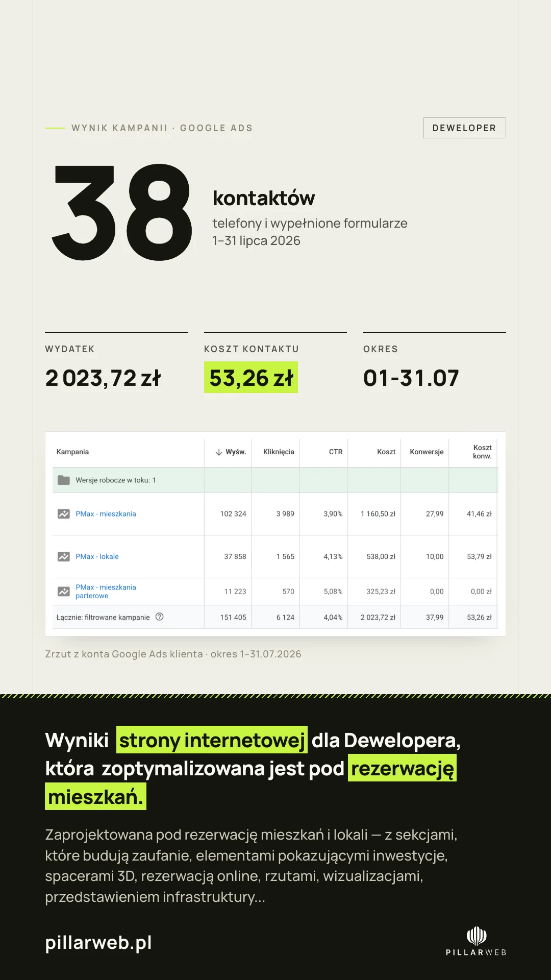Click the 53,79 zł cost per conversion
Viewport: 551px width, 980px height.
click(479, 557)
